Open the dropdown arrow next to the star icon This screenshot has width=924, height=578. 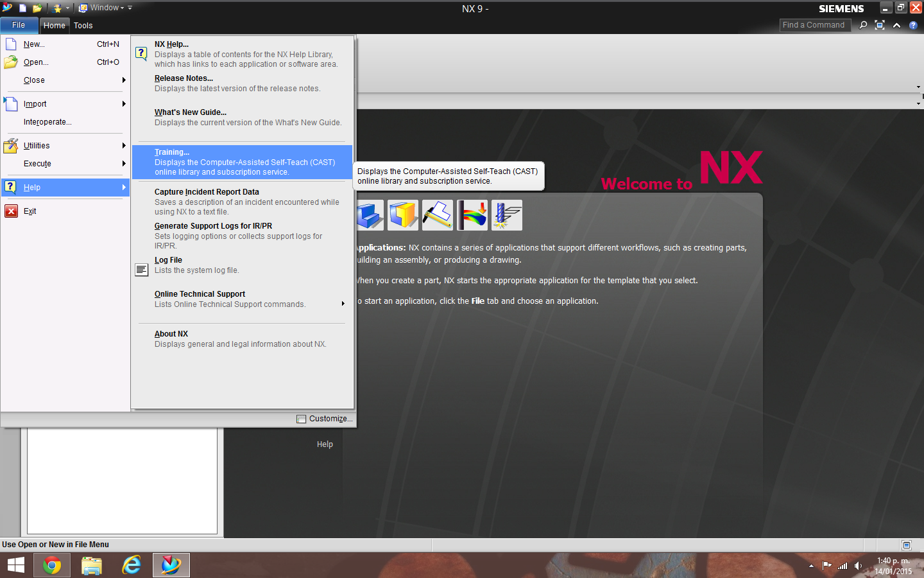coord(67,8)
